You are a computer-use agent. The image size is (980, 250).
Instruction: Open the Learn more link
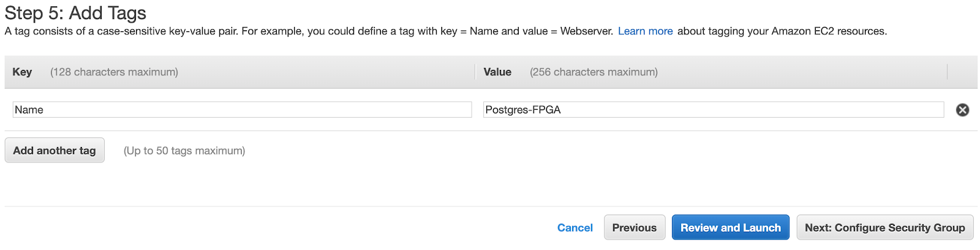click(x=645, y=31)
